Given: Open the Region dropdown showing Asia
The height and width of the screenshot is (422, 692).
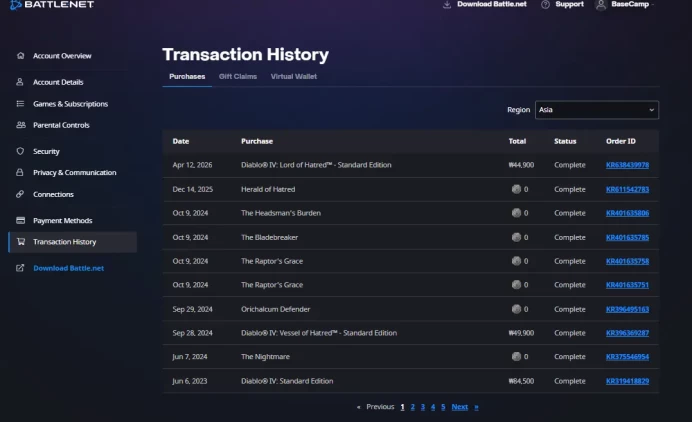Looking at the screenshot, I should pos(597,110).
